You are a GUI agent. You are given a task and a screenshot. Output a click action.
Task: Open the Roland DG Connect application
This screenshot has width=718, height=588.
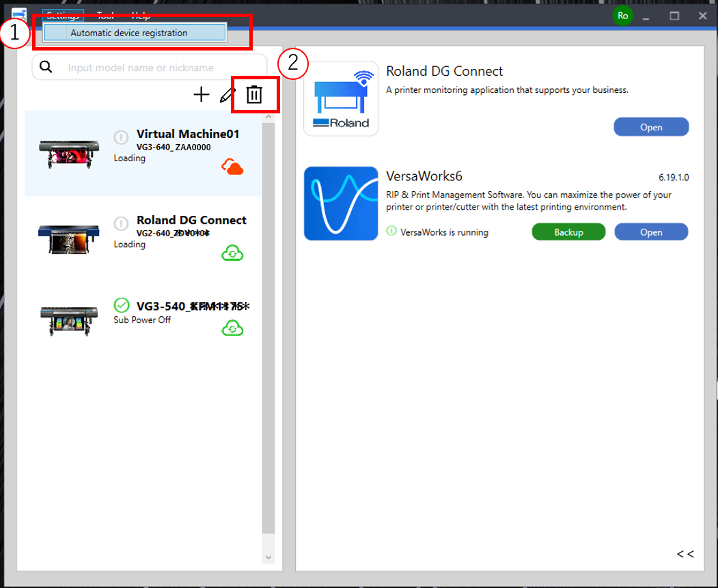pos(651,127)
